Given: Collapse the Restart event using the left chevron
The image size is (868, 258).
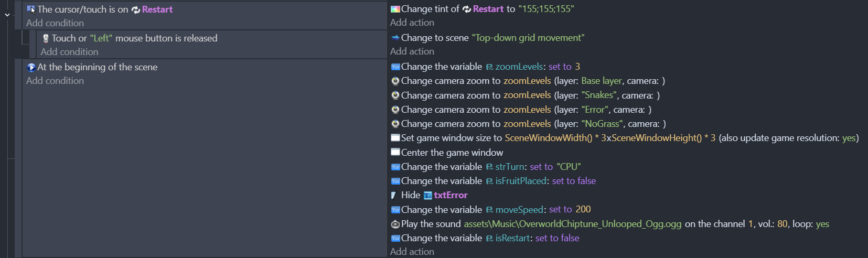Looking at the screenshot, I should (x=7, y=15).
